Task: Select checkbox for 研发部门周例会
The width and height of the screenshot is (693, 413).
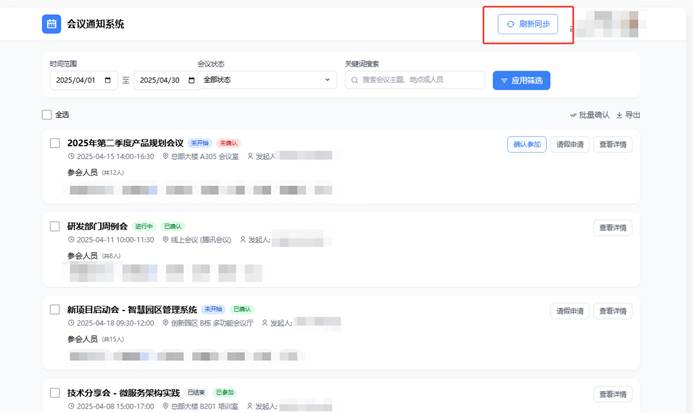Action: click(55, 226)
